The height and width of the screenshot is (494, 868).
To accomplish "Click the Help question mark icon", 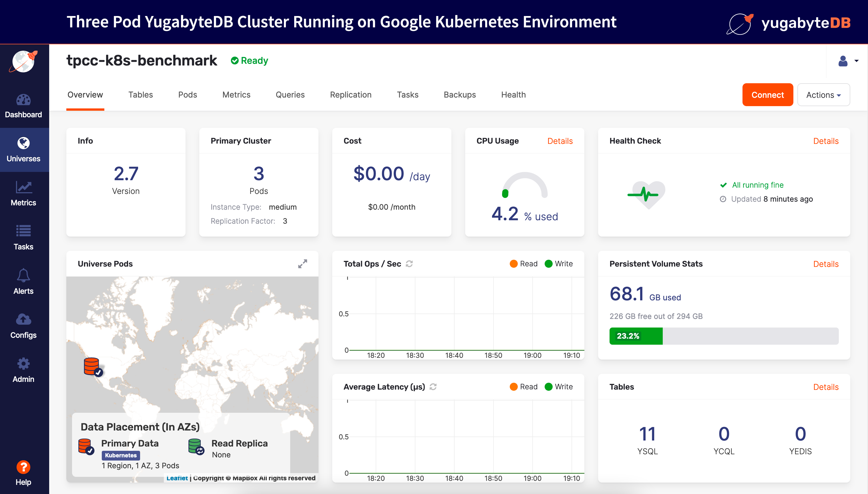I will [23, 467].
